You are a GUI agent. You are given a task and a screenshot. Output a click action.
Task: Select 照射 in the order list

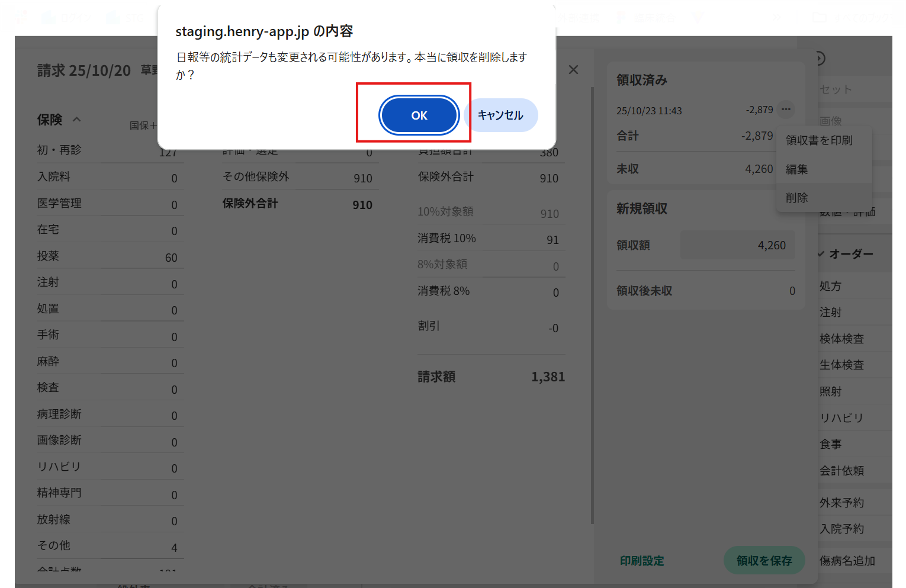[x=830, y=391]
